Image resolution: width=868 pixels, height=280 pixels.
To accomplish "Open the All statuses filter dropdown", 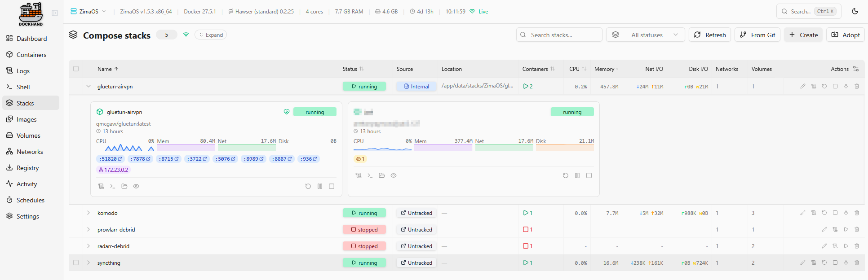I will pyautogui.click(x=645, y=35).
